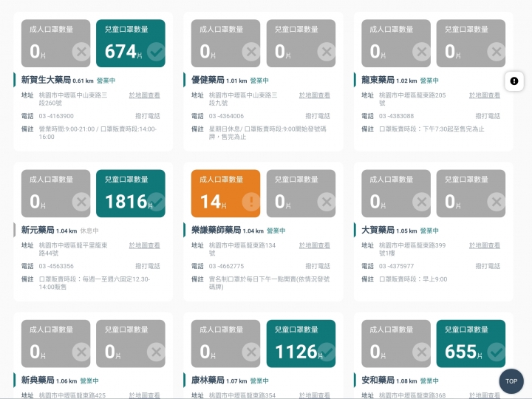
Task: Open map view link for 樂謙藥師藥局
Action: pyautogui.click(x=315, y=245)
